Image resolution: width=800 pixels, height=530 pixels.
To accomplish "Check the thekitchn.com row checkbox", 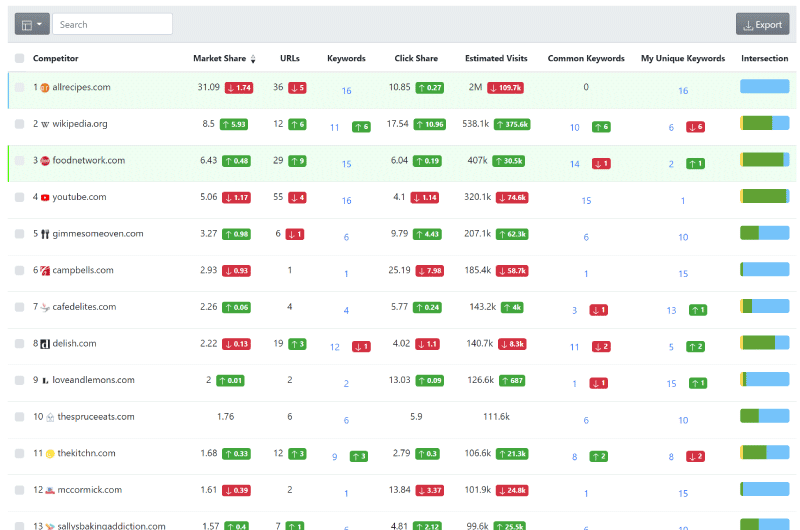I will click(19, 453).
